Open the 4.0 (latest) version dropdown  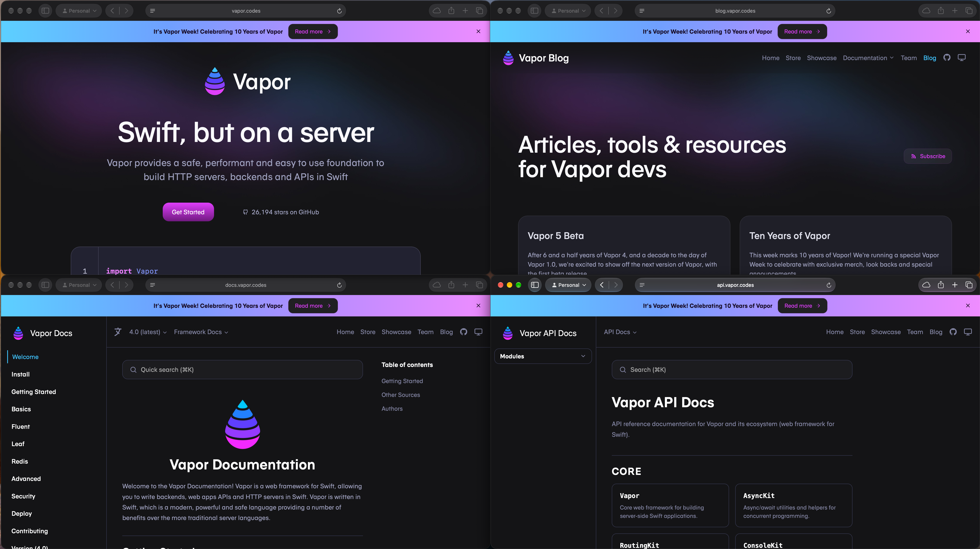[x=148, y=332]
